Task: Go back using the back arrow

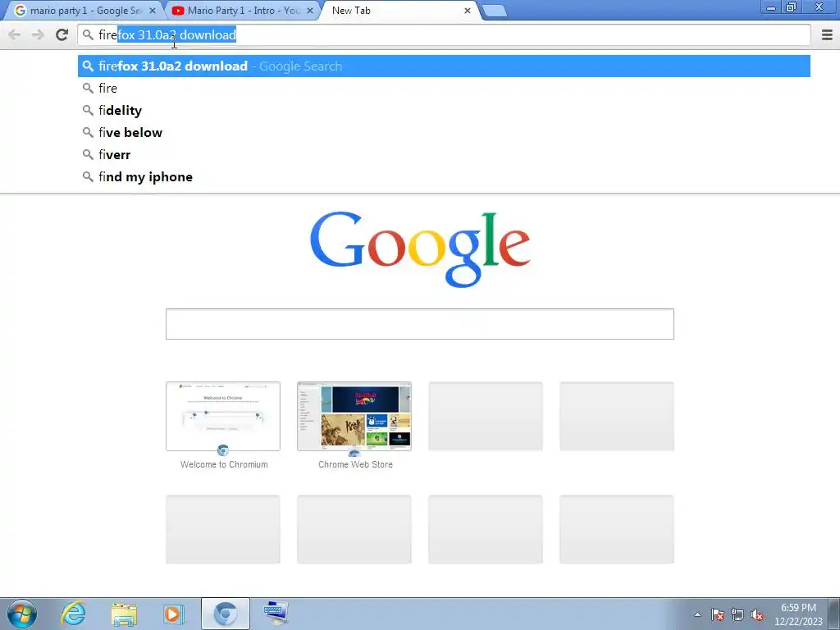Action: click(15, 34)
